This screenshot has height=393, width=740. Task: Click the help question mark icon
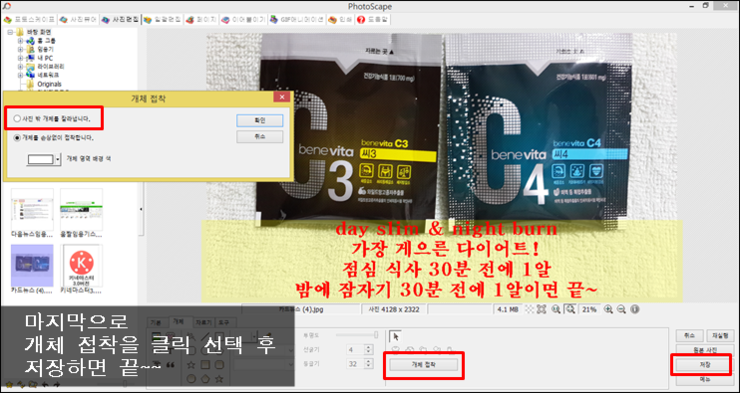pos(362,20)
